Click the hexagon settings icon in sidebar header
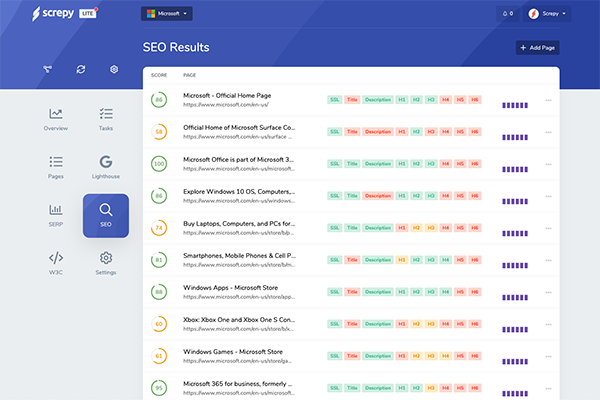This screenshot has width=600, height=400. click(114, 69)
